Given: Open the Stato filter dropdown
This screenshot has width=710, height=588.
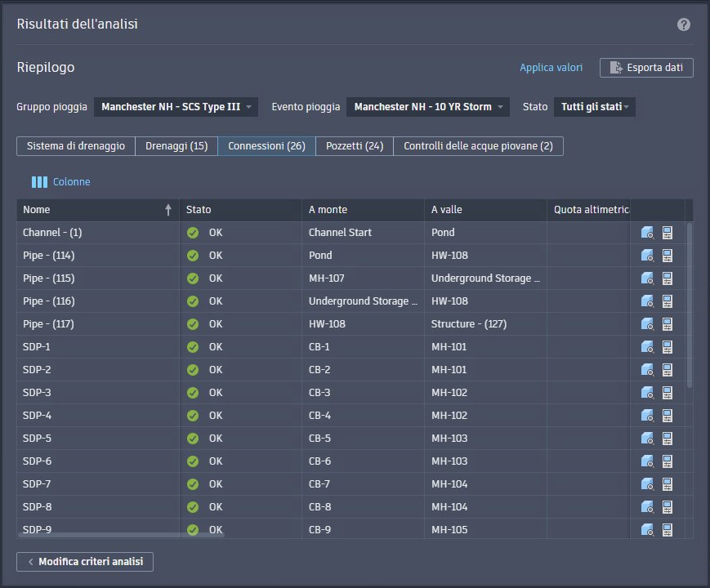Looking at the screenshot, I should click(595, 107).
